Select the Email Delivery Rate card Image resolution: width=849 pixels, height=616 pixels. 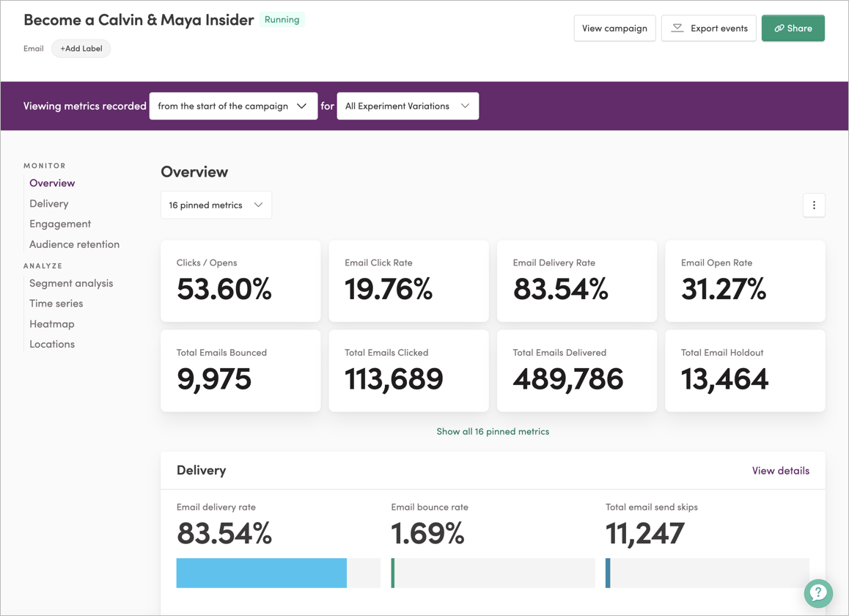pyautogui.click(x=577, y=281)
